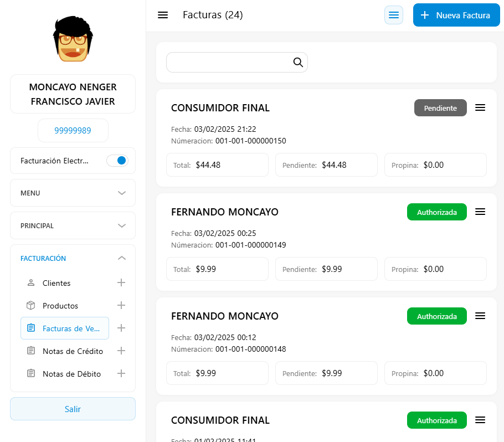
Task: Click plus icon next to Clientes
Action: pyautogui.click(x=121, y=282)
